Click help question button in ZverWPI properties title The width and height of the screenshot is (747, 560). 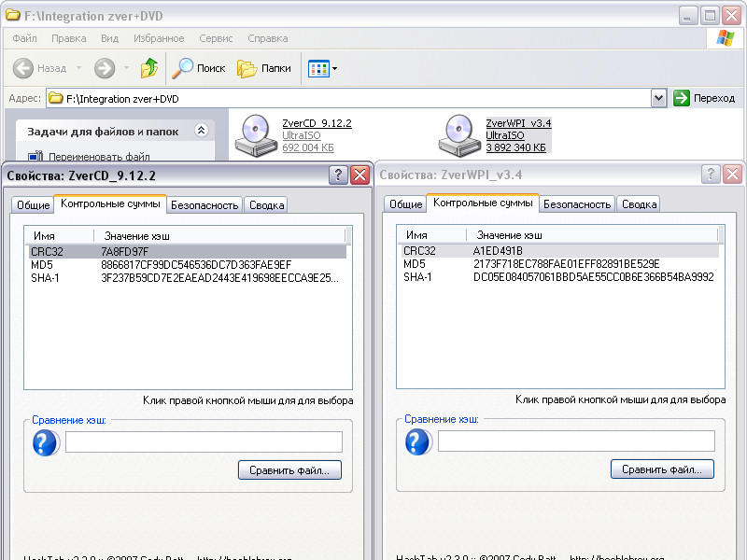point(711,175)
